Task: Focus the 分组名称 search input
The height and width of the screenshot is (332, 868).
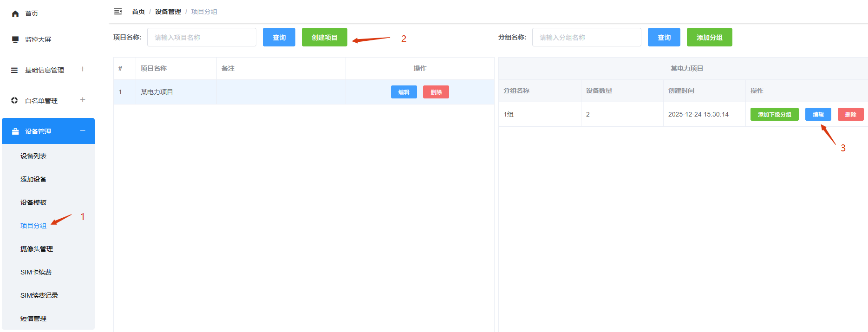Action: (587, 37)
